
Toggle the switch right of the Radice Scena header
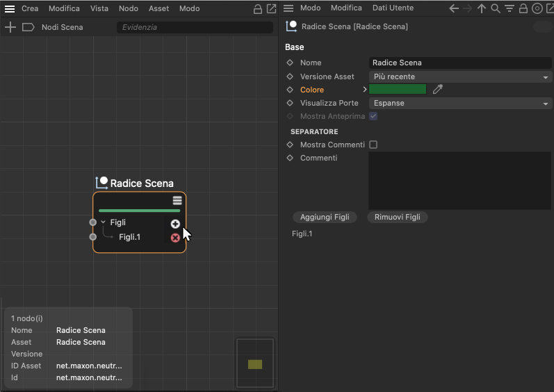point(542,27)
